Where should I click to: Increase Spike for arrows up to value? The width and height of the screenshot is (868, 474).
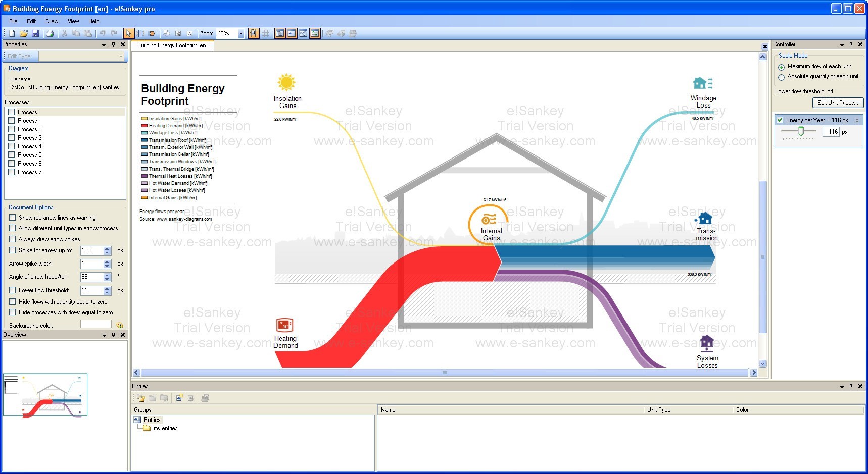point(107,248)
